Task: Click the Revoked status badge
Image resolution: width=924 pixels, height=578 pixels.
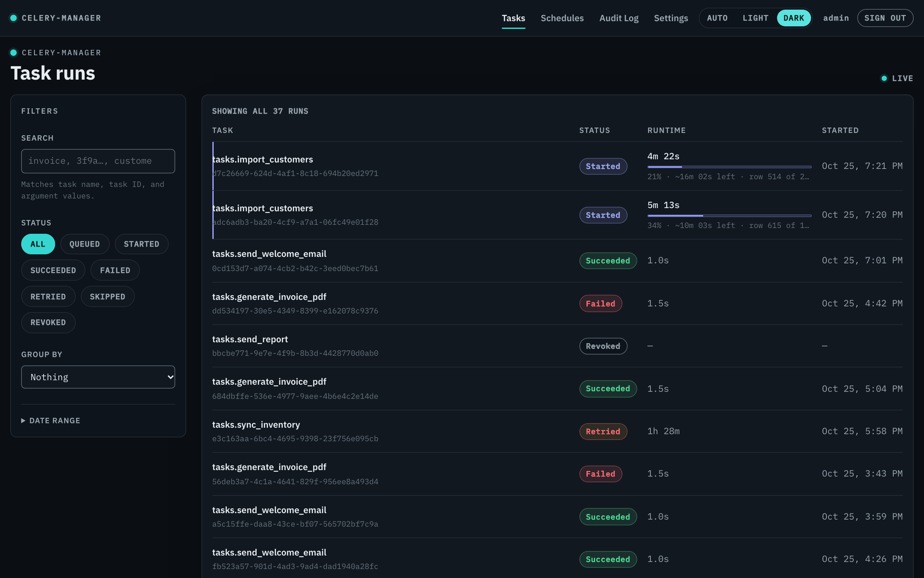Action: pos(603,346)
